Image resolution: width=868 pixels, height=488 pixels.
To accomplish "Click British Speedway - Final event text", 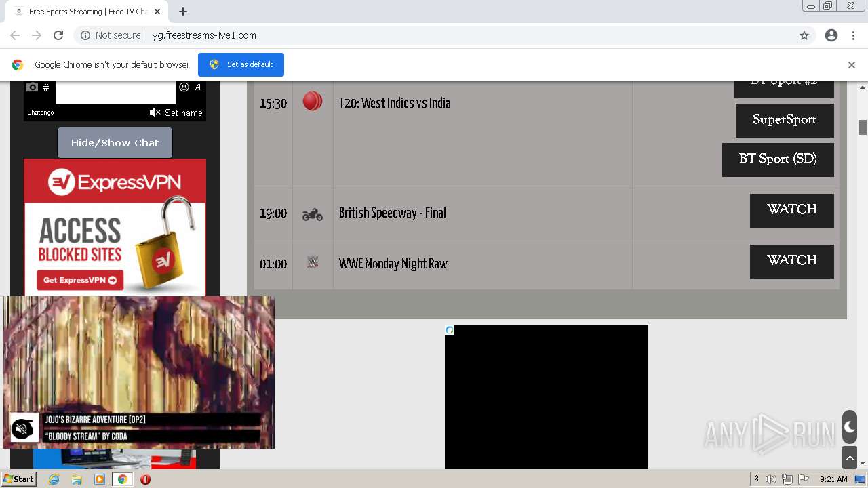I will (393, 213).
